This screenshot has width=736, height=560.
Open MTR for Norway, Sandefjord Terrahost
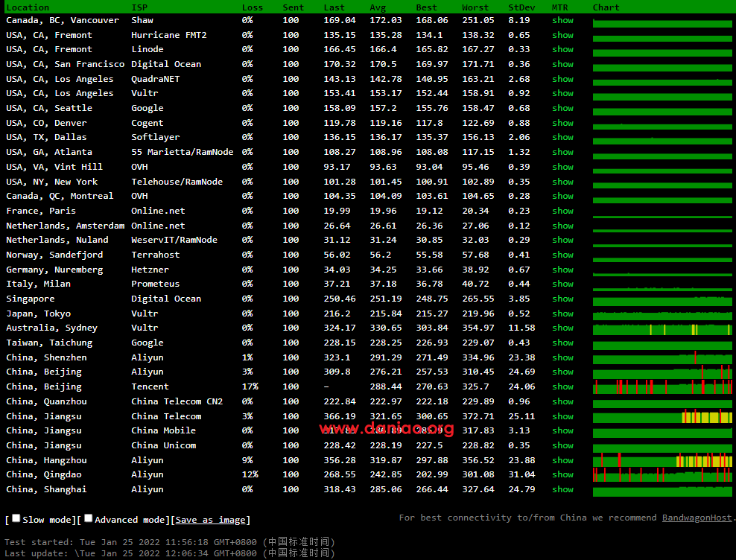coord(562,255)
